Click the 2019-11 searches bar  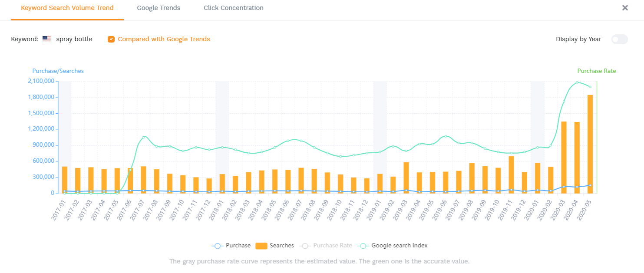coord(511,176)
